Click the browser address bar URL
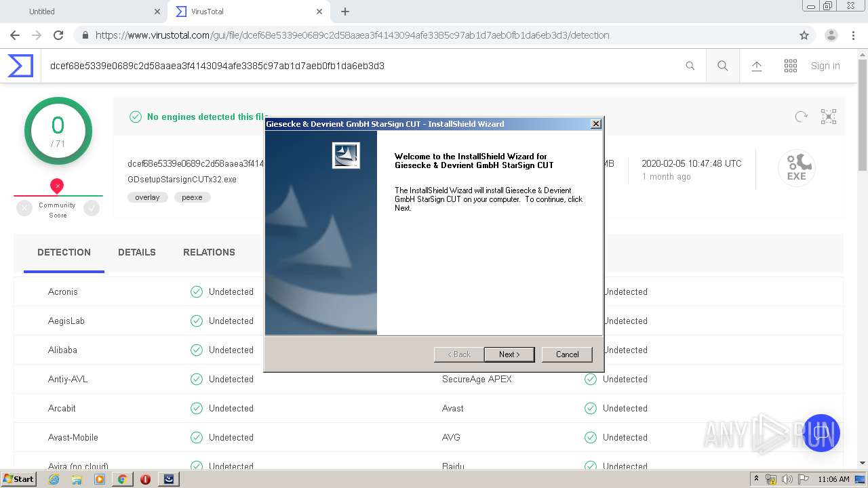The image size is (868, 488). tap(352, 35)
